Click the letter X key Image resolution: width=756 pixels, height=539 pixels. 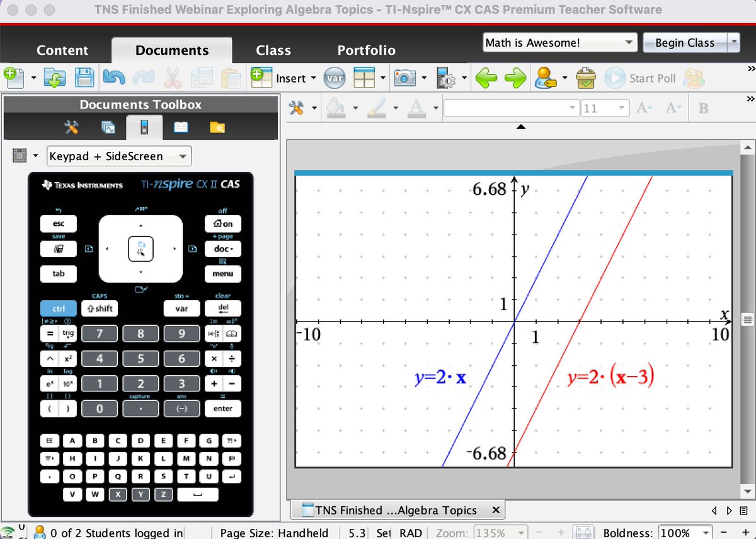pos(118,495)
